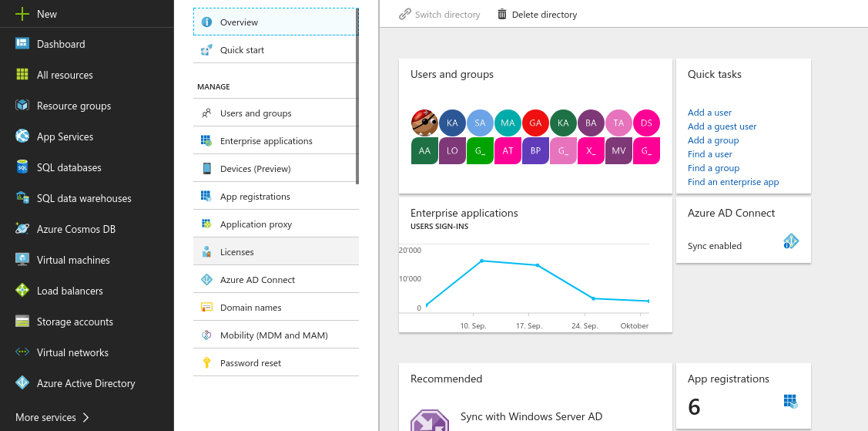Click the Delete directory trash icon
The width and height of the screenshot is (868, 431).
(x=502, y=15)
